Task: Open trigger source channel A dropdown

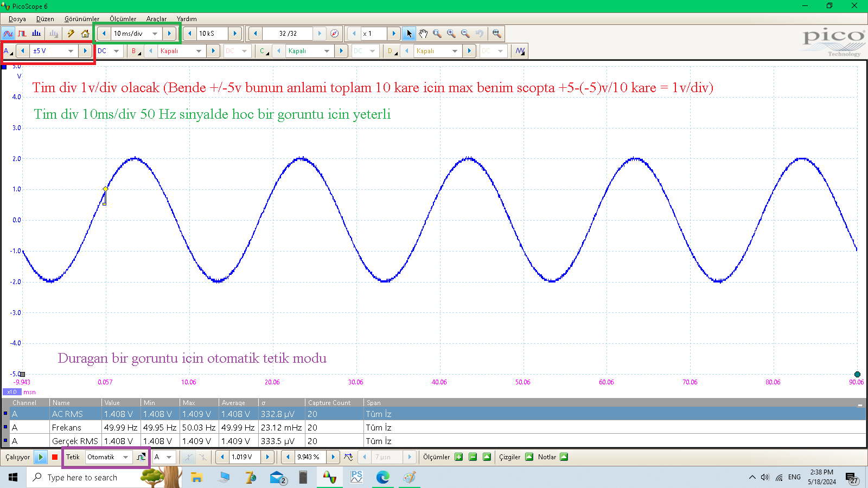Action: click(x=169, y=457)
